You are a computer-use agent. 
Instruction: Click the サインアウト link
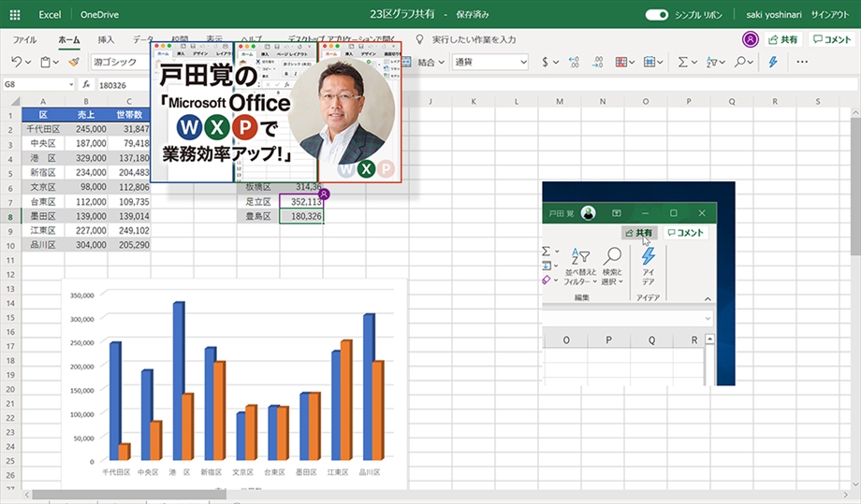[830, 15]
